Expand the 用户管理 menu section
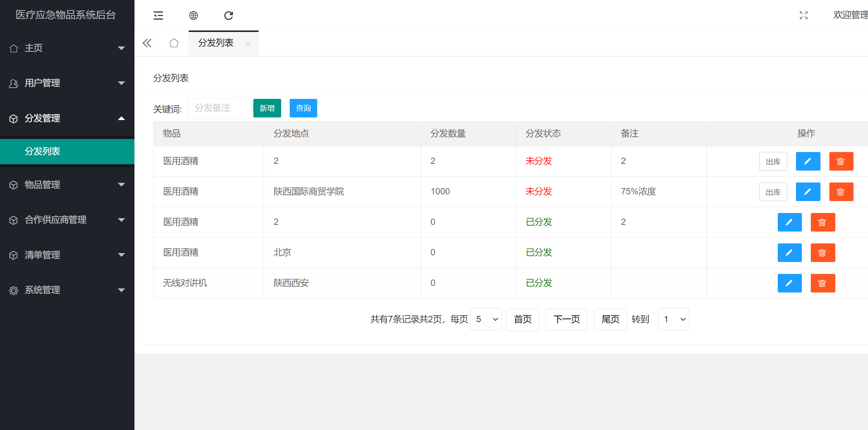This screenshot has height=430, width=868. pyautogui.click(x=67, y=83)
